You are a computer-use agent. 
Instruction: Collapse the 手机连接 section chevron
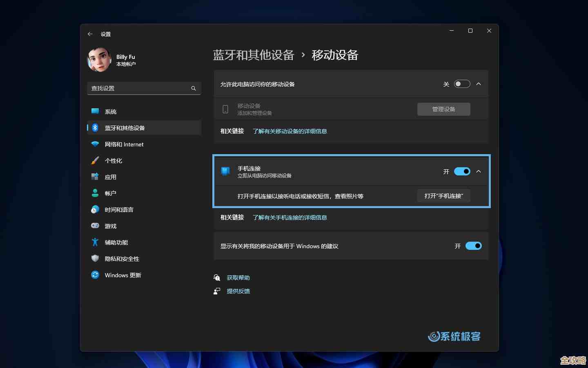[479, 171]
